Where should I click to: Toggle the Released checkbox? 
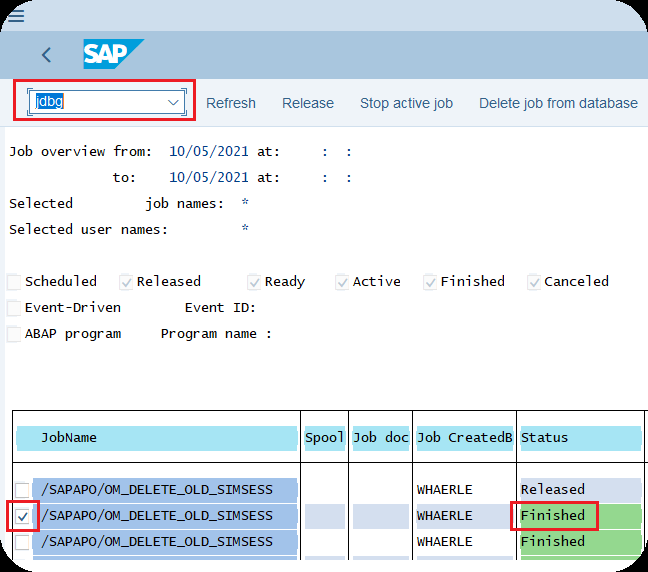[126, 282]
